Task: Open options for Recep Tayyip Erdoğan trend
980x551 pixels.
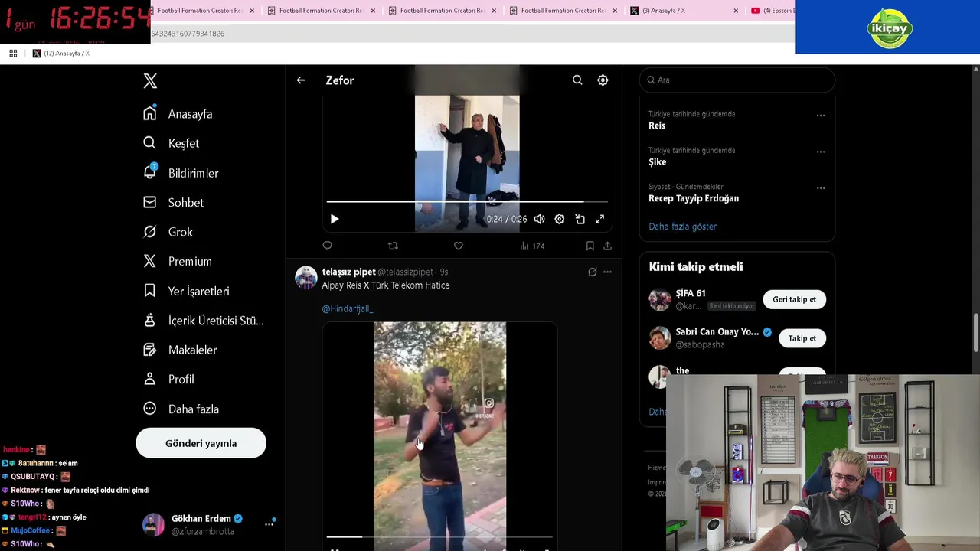Action: [821, 187]
